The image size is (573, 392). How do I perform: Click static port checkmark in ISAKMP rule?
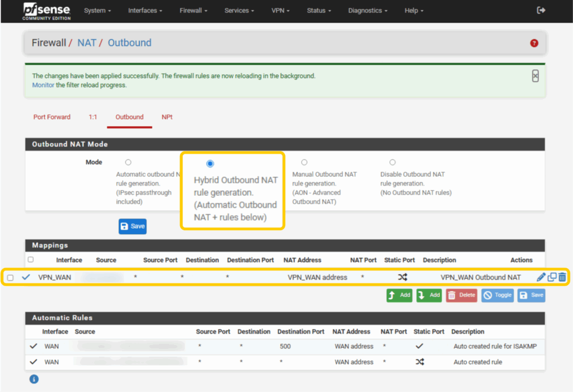[420, 346]
